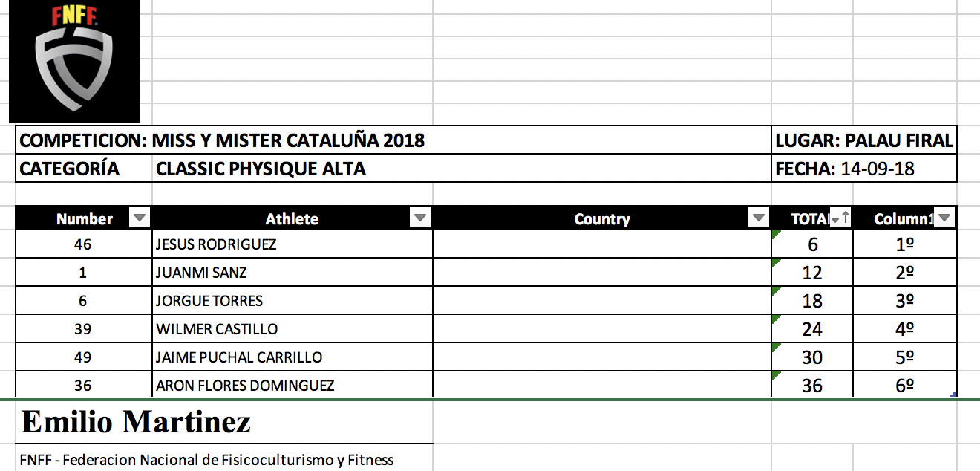Open the Country column filter dropdown
The image size is (980, 471).
pyautogui.click(x=759, y=218)
